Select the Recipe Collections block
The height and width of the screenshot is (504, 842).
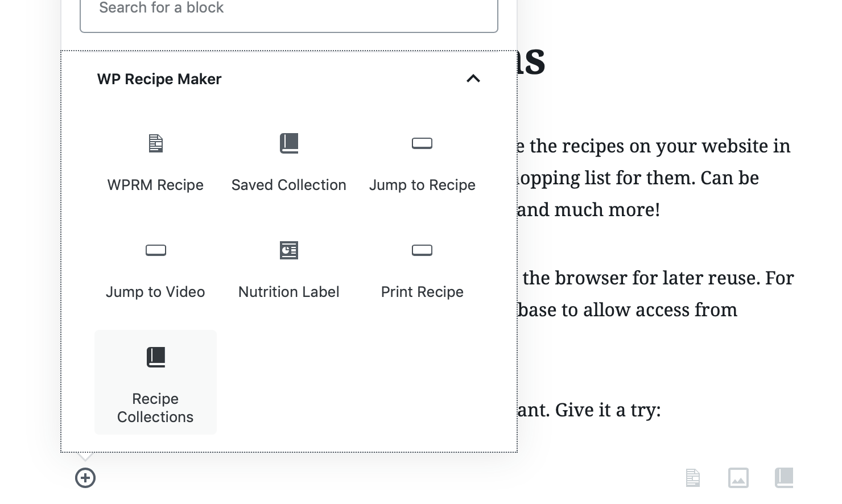pos(155,382)
